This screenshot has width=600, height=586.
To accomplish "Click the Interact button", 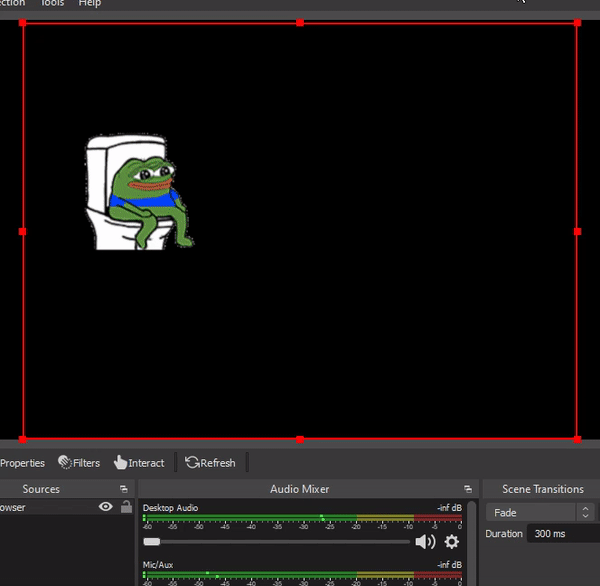I will (x=139, y=463).
